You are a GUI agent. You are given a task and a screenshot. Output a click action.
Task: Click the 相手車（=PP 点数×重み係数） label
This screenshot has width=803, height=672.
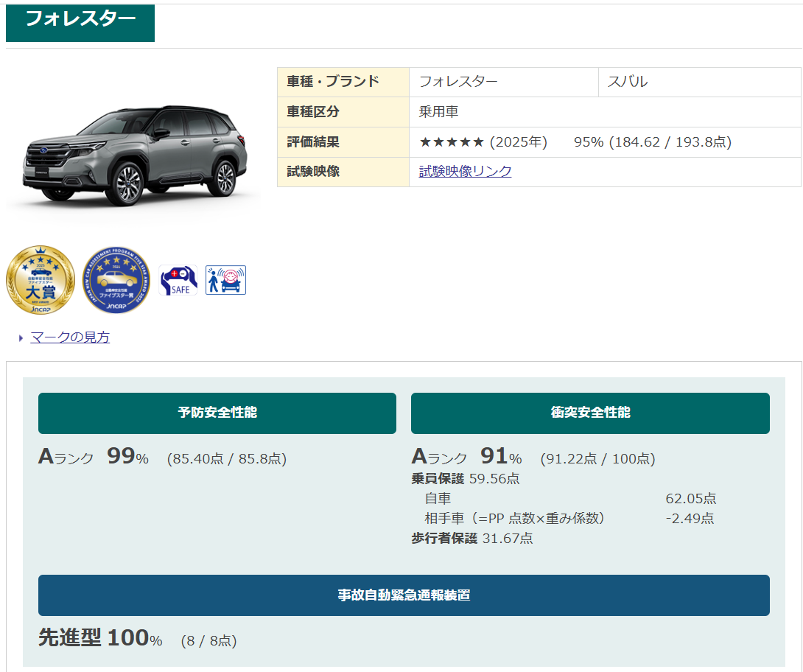point(515,518)
